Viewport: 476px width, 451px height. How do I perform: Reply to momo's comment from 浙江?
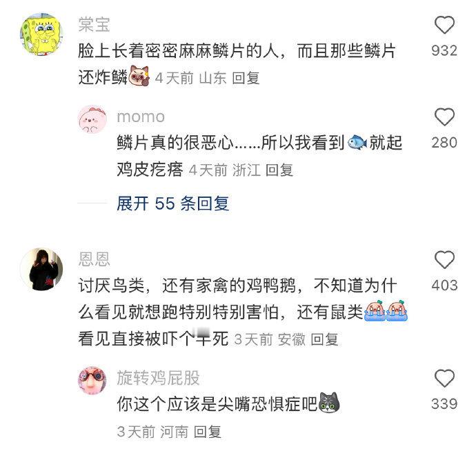coord(279,170)
